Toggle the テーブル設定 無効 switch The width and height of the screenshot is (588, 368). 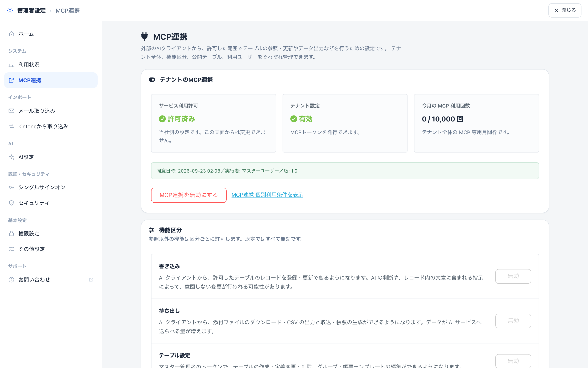513,361
